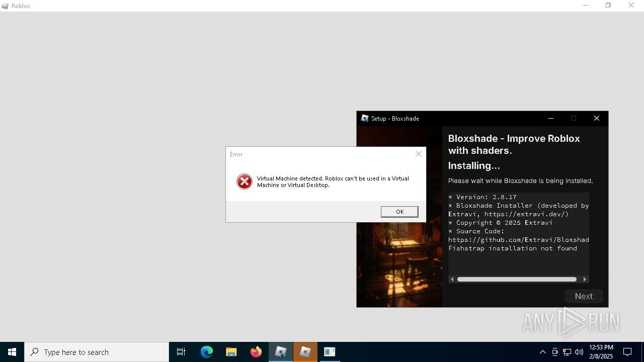
Task: Show hidden system tray icons
Action: pyautogui.click(x=542, y=352)
